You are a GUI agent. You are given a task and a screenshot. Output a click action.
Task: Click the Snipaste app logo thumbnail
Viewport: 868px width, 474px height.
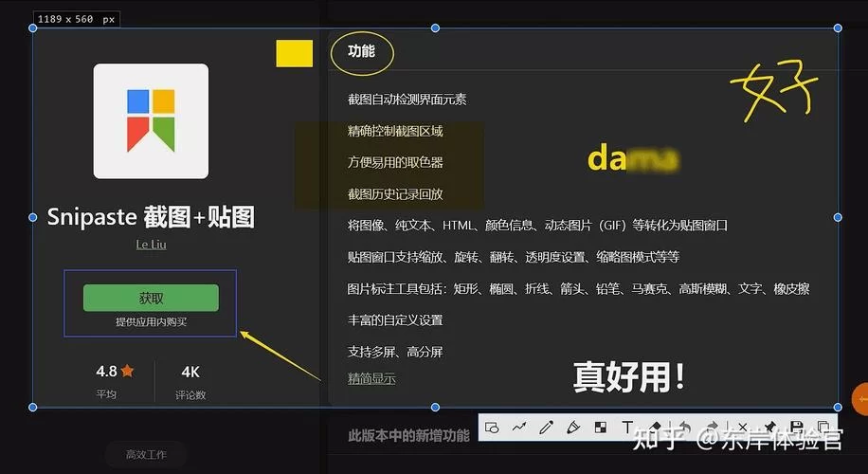[151, 121]
